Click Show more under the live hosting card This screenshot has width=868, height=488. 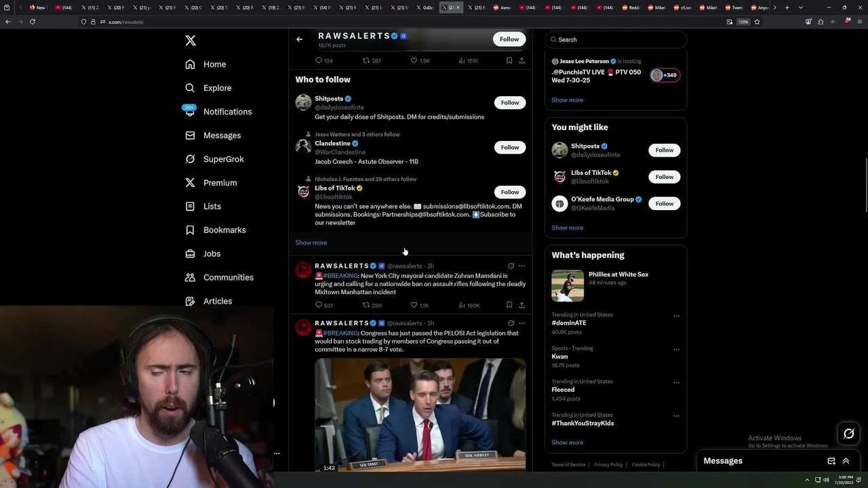(x=568, y=100)
